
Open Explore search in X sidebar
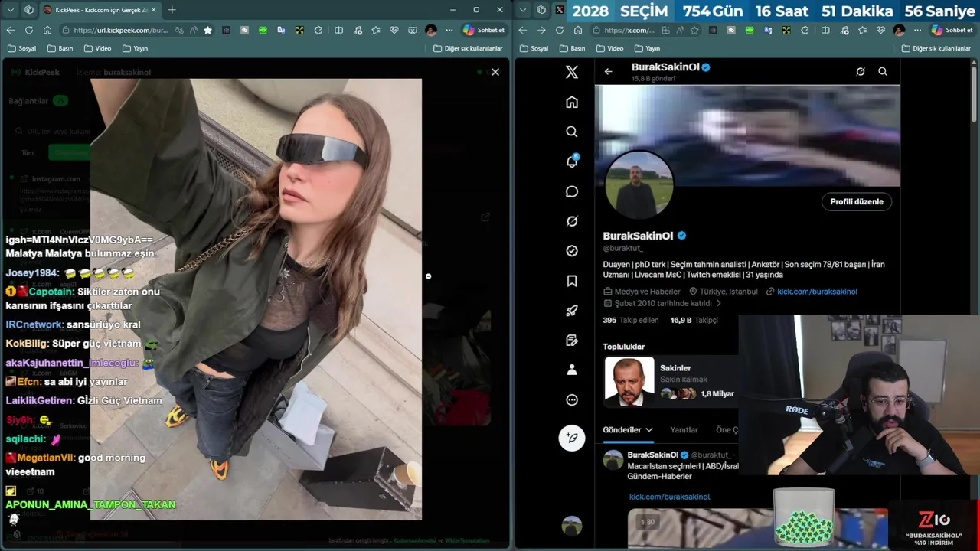click(x=572, y=132)
